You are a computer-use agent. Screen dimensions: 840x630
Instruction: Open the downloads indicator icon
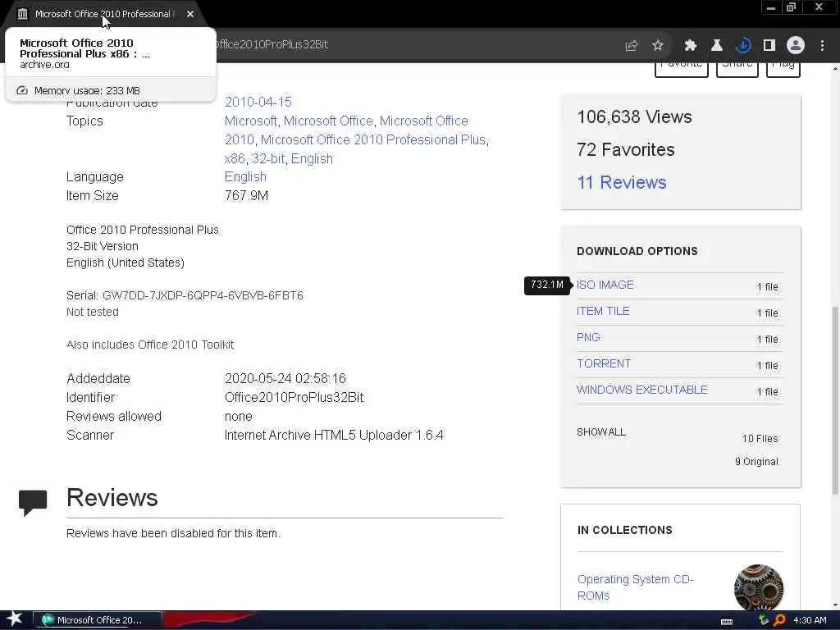(x=743, y=46)
